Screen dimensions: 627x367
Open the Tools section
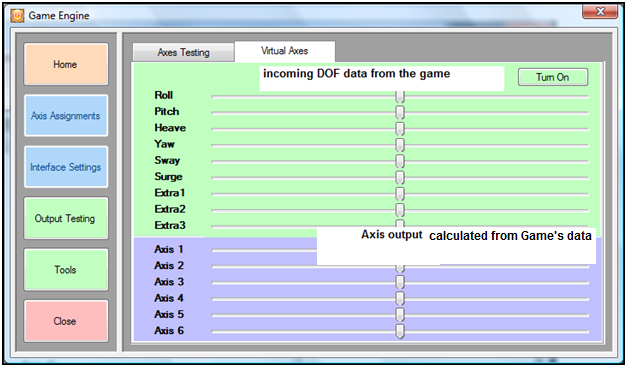(x=66, y=270)
